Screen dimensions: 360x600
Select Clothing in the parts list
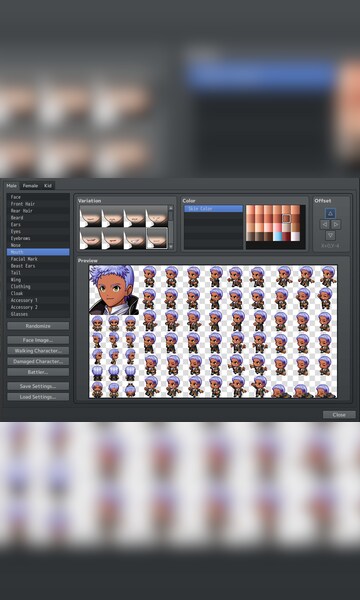38,287
